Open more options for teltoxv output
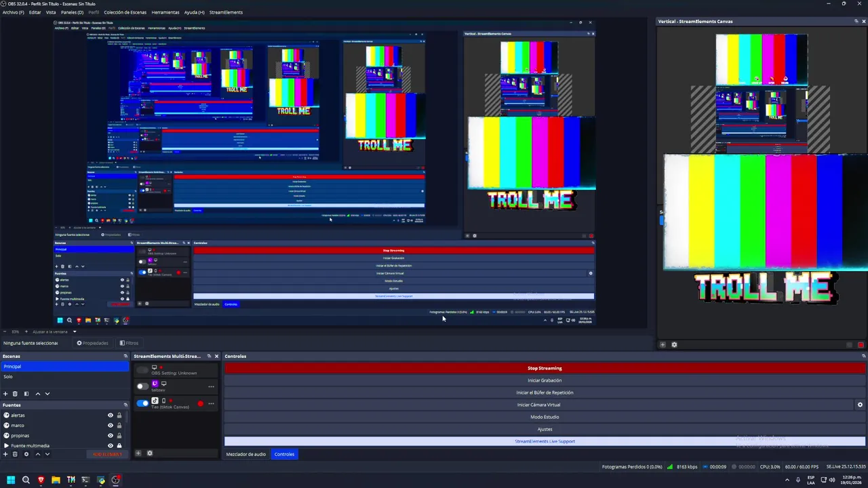This screenshot has width=868, height=488. point(211,387)
